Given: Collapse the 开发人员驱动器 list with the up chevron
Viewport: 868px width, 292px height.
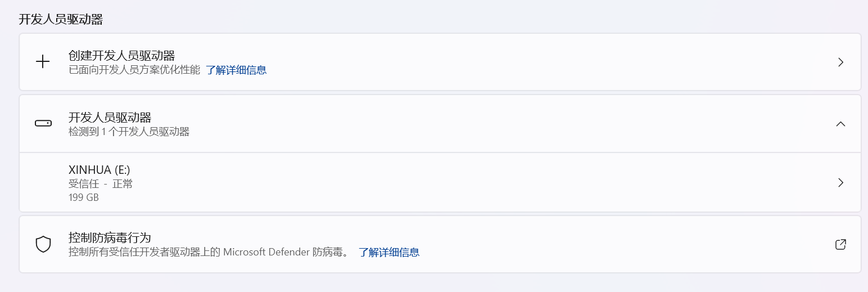Looking at the screenshot, I should coord(840,124).
